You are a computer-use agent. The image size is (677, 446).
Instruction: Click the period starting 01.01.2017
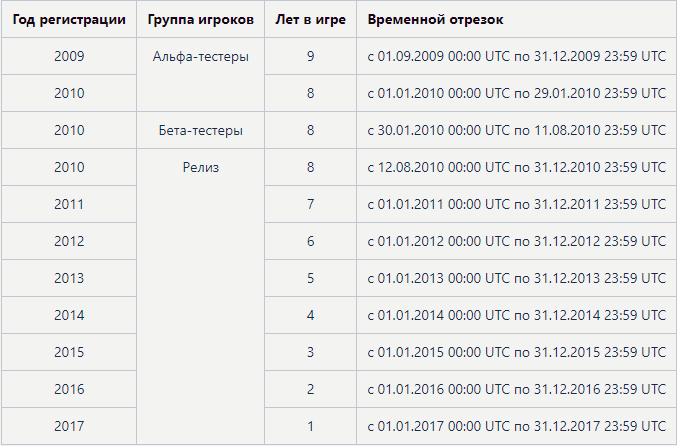[516, 426]
